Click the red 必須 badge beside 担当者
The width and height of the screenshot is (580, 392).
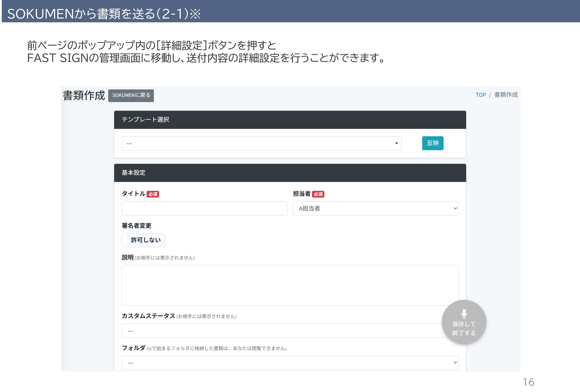pos(318,194)
